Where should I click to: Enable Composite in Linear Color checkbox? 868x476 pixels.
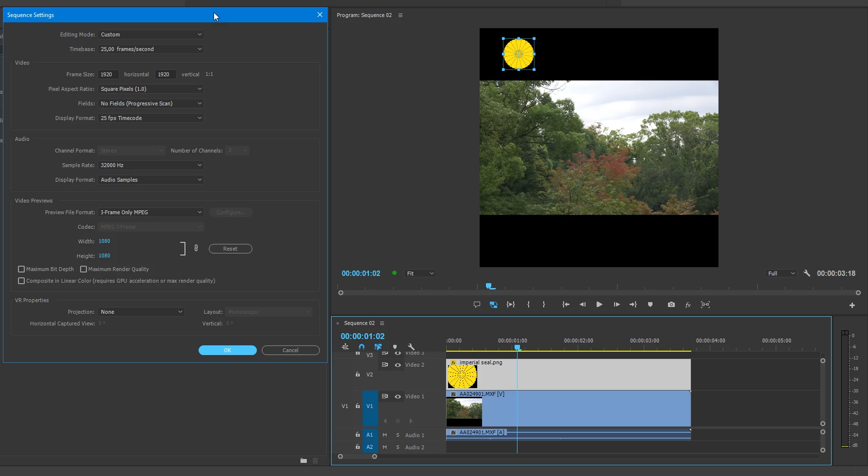(x=21, y=281)
